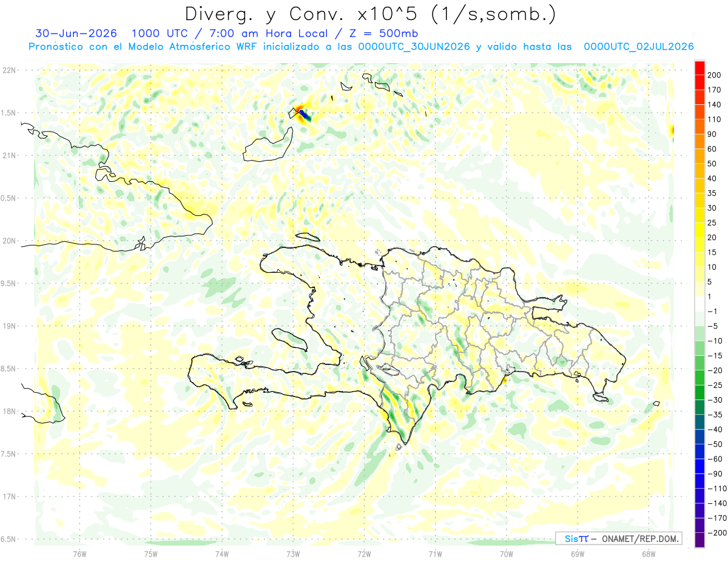
Task: Click the title "Diverg. y Conv. x10^5 (1/s,somb.)"
Action: pos(370,14)
